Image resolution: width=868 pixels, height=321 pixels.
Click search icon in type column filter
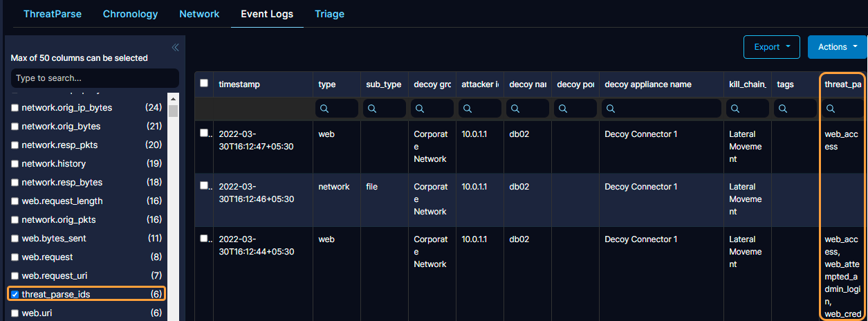coord(324,109)
